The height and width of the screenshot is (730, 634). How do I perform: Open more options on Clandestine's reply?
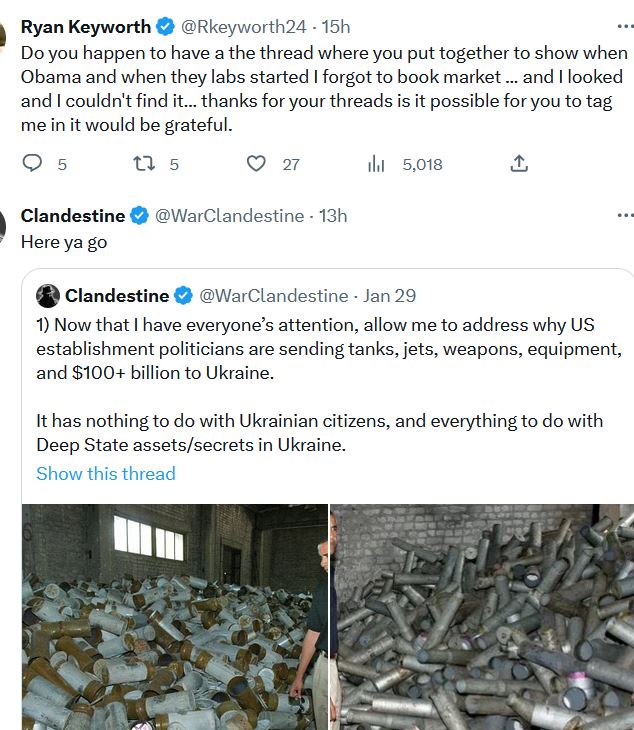tap(625, 215)
